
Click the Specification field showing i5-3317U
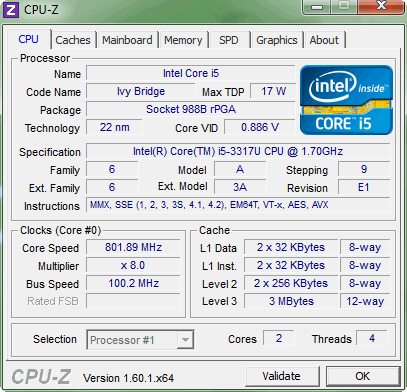coord(238,151)
